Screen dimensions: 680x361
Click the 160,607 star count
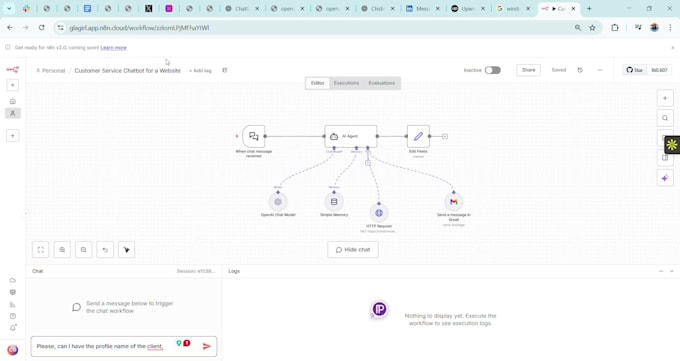(659, 70)
